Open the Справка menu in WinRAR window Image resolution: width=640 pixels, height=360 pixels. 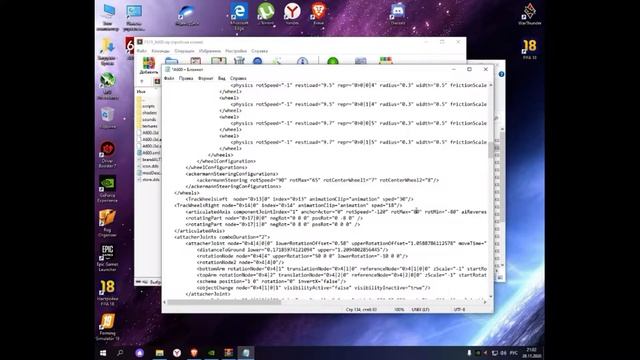click(259, 51)
